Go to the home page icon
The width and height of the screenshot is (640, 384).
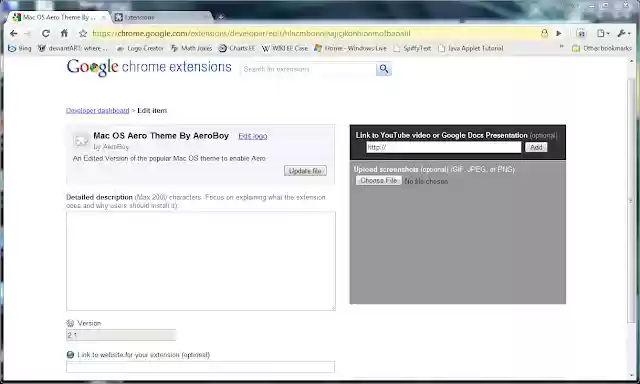tap(64, 33)
